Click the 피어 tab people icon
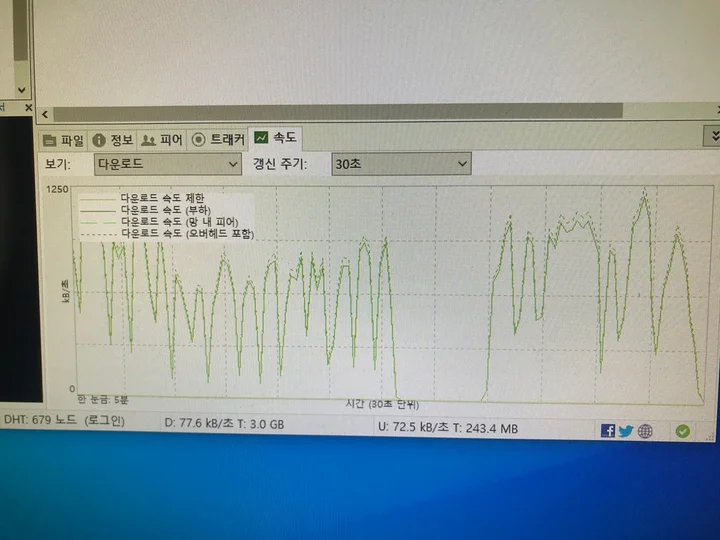The image size is (720, 540). [149, 139]
